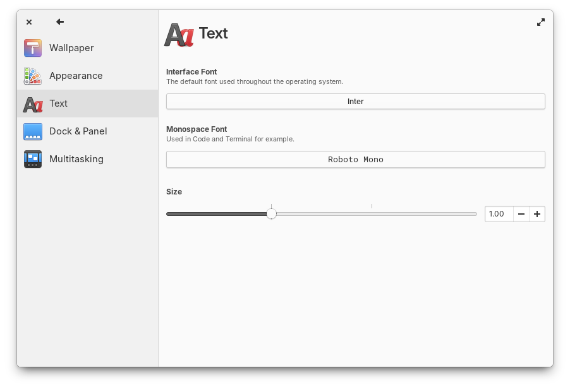The height and width of the screenshot is (392, 570).
Task: Open the Multitasking settings entry
Action: coord(76,159)
